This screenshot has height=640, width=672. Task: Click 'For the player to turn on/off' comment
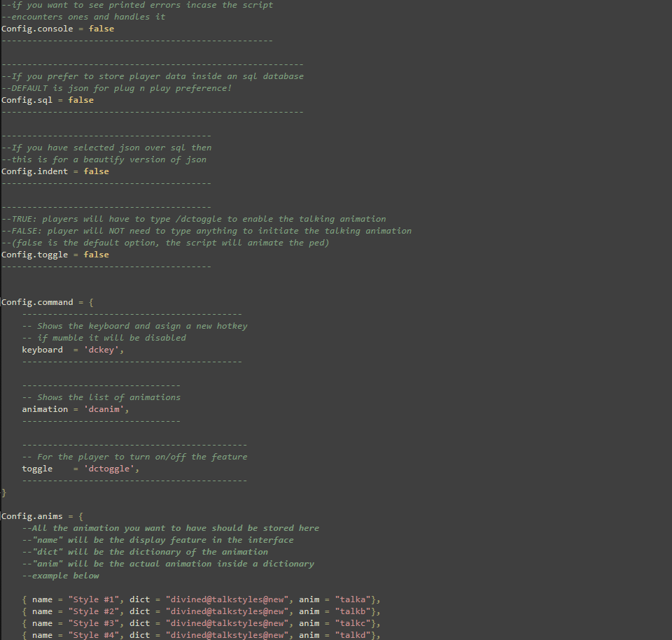click(x=134, y=457)
